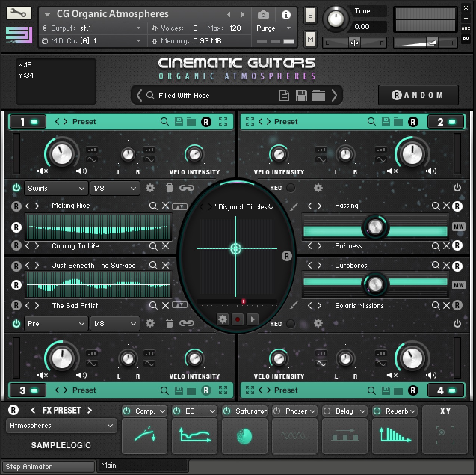The height and width of the screenshot is (475, 476).
Task: Expand the Disjunct Circles path dropdown
Action: (271, 207)
